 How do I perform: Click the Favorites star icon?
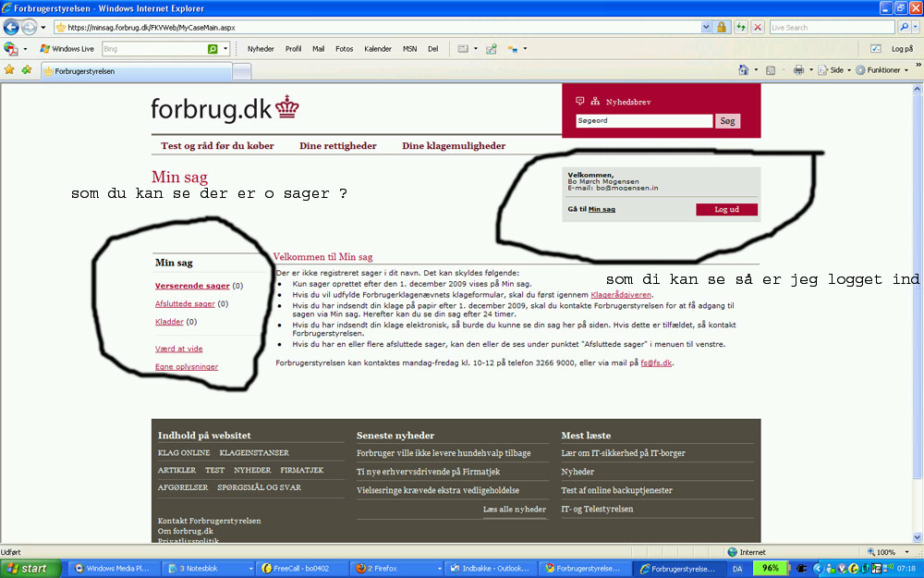pos(9,70)
